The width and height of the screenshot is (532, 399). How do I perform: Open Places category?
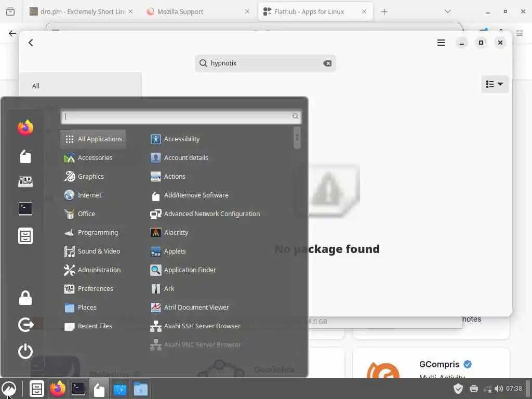click(x=81, y=307)
